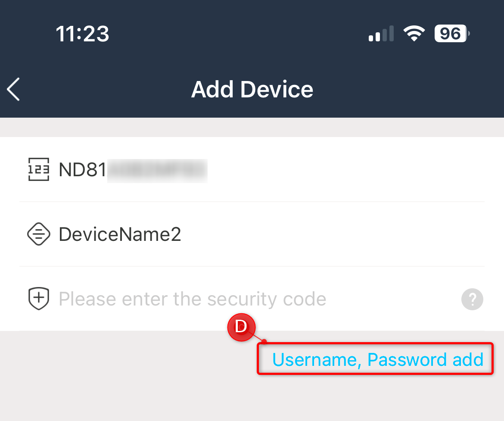Tap the Add Device header title
Image resolution: width=504 pixels, height=421 pixels.
252,89
